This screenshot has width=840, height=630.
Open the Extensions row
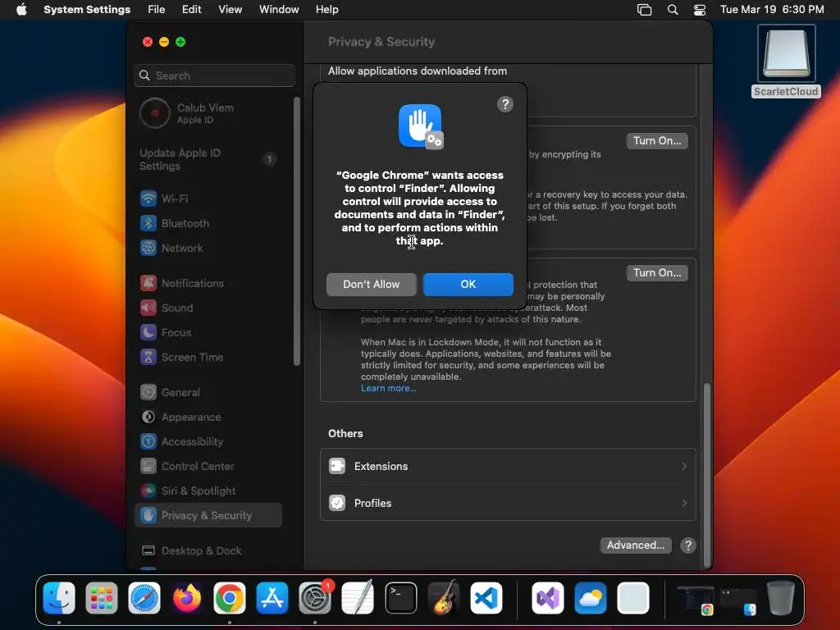(x=507, y=467)
